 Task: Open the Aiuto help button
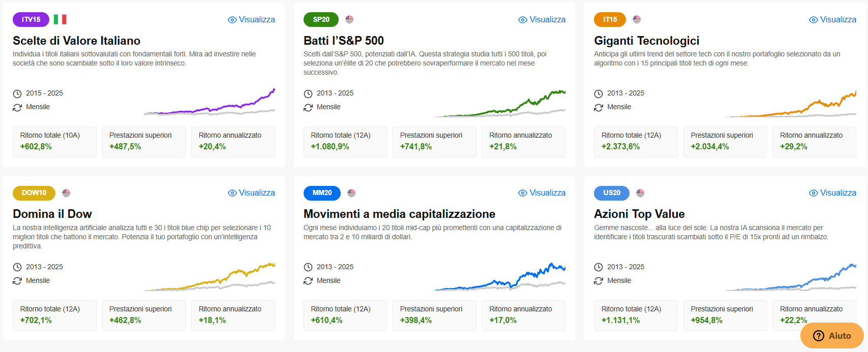[x=832, y=336]
